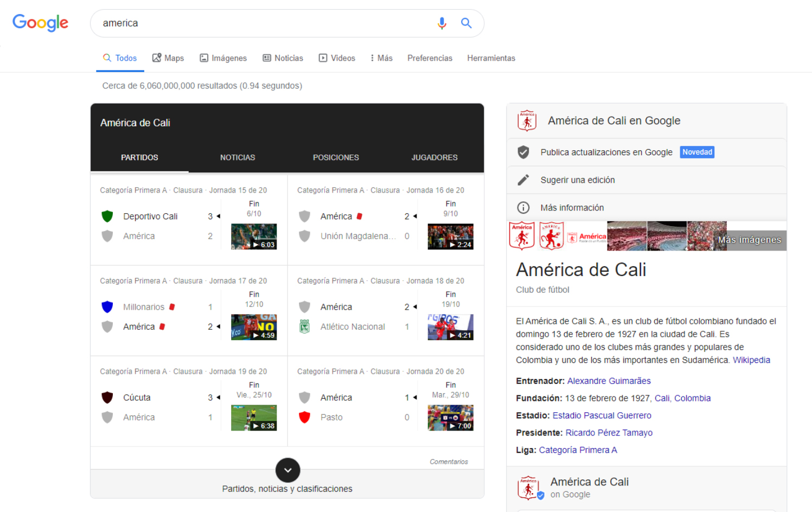Screen dimensions: 812x512
Task: Open the Wikipedia link
Action: [751, 360]
